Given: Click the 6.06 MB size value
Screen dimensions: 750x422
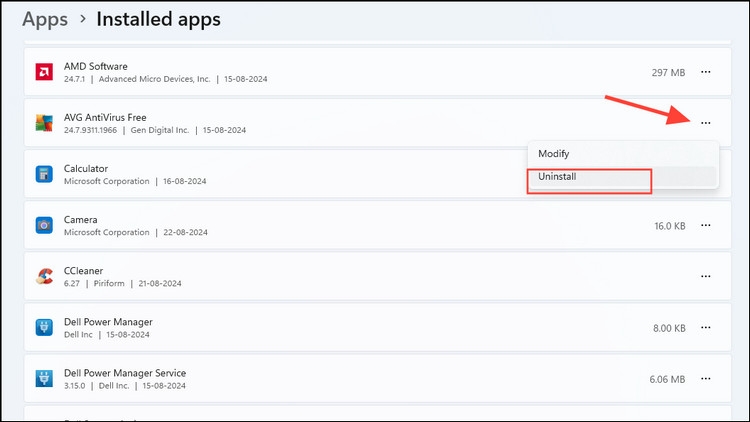Looking at the screenshot, I should coord(667,379).
